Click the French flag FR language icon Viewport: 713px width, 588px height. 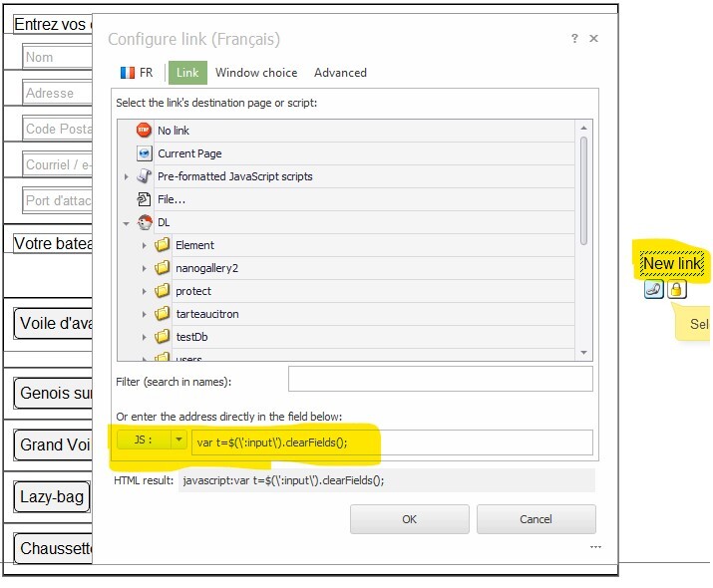coord(128,73)
